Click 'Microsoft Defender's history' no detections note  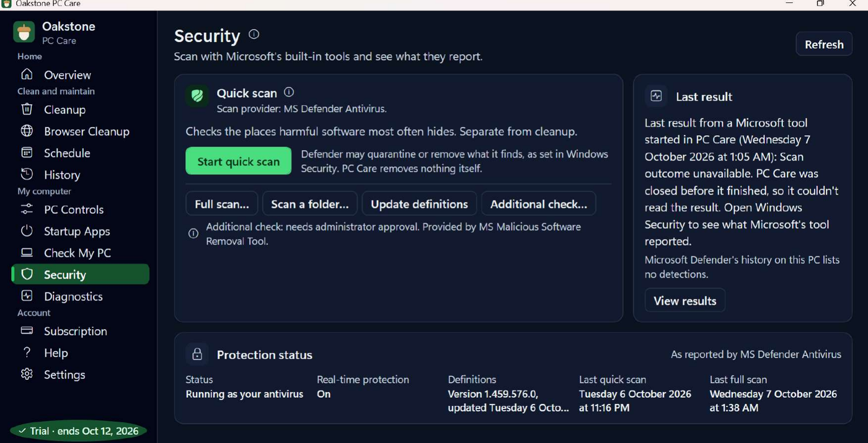[742, 267]
